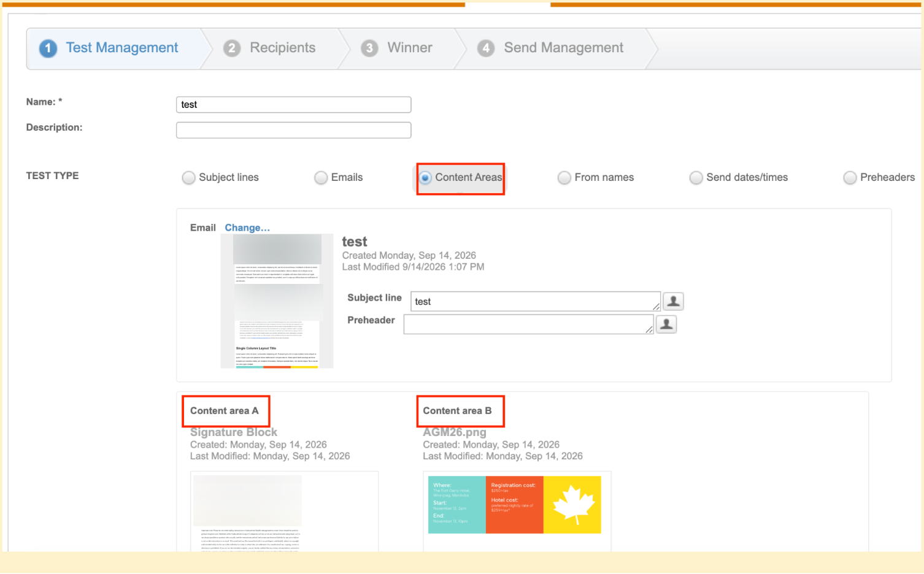
Task: Click the email title 'test' heading
Action: point(355,242)
